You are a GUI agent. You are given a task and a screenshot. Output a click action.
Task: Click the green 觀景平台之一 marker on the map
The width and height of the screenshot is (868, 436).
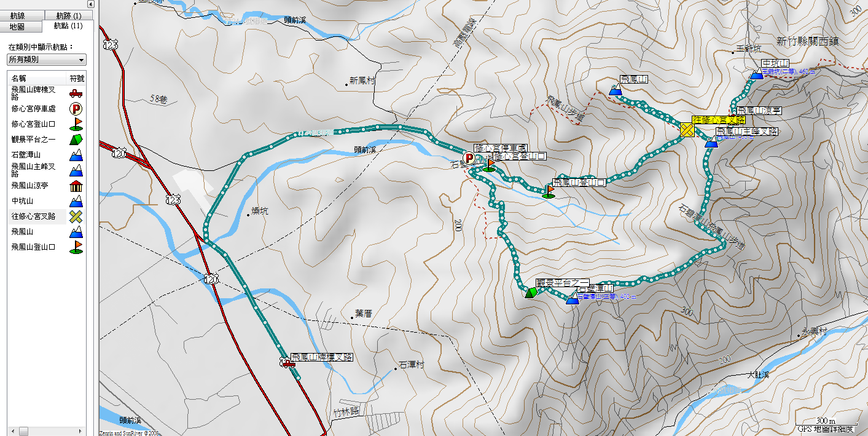click(x=531, y=292)
